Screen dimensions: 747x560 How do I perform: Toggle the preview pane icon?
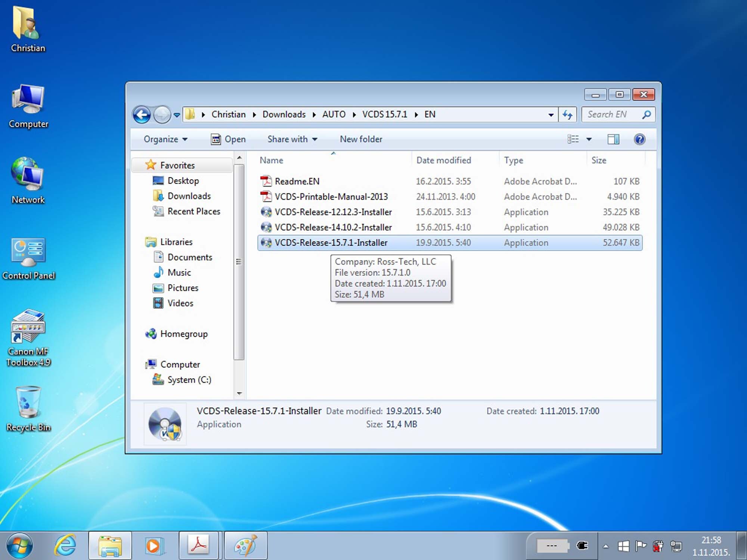pyautogui.click(x=613, y=139)
